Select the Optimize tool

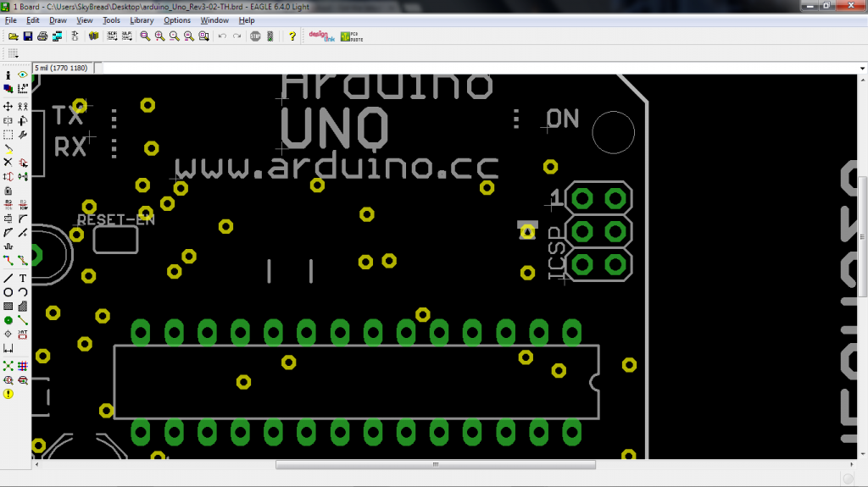[23, 233]
